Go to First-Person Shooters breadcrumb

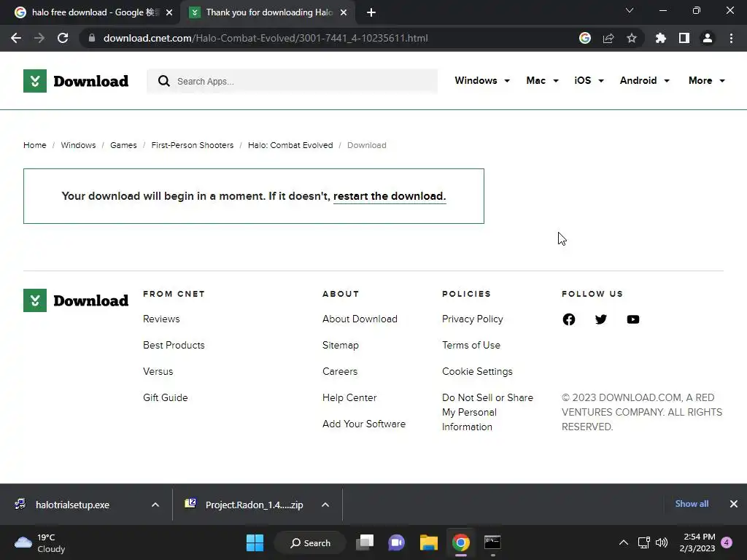coord(193,145)
